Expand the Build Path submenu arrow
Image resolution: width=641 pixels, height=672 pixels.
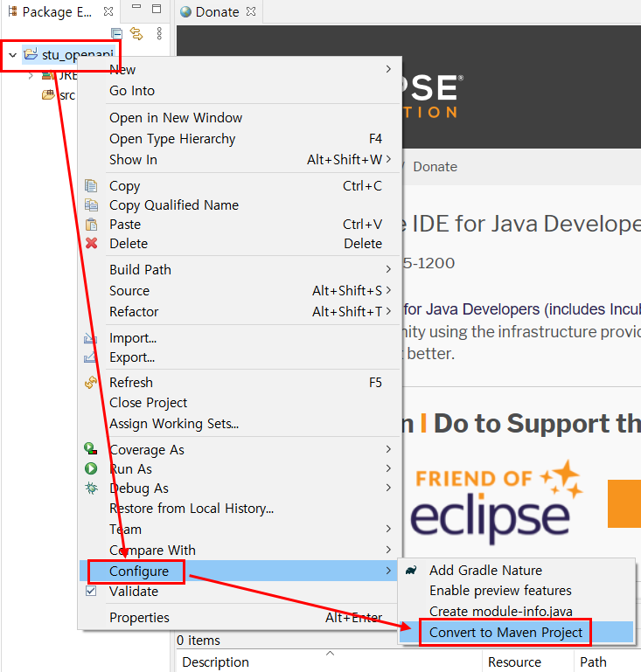pos(388,269)
